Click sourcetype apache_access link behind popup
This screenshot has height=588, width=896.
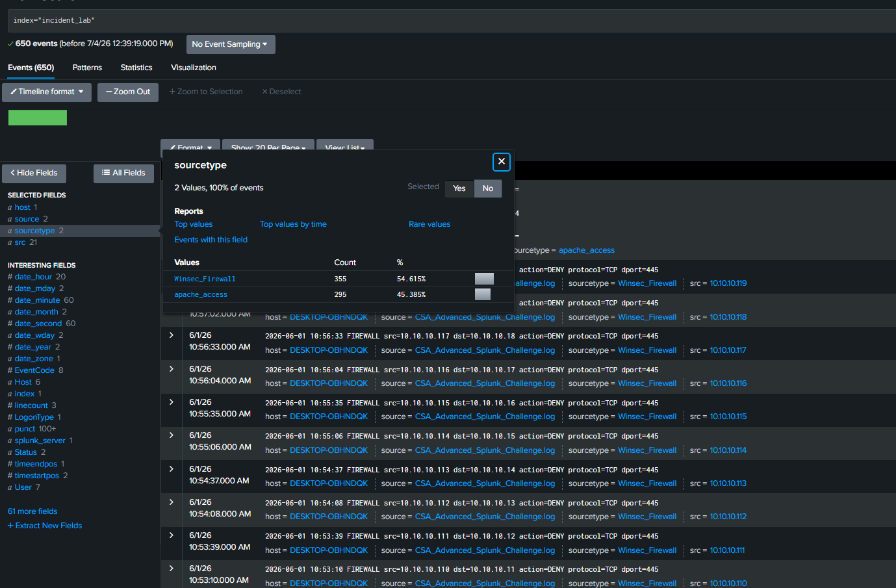tap(587, 250)
